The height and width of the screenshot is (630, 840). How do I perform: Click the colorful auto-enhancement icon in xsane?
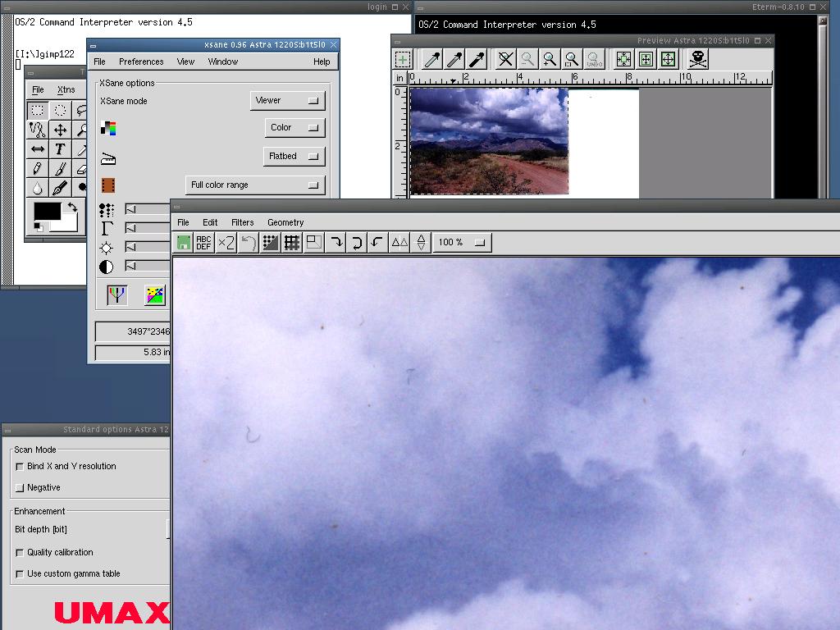(155, 294)
